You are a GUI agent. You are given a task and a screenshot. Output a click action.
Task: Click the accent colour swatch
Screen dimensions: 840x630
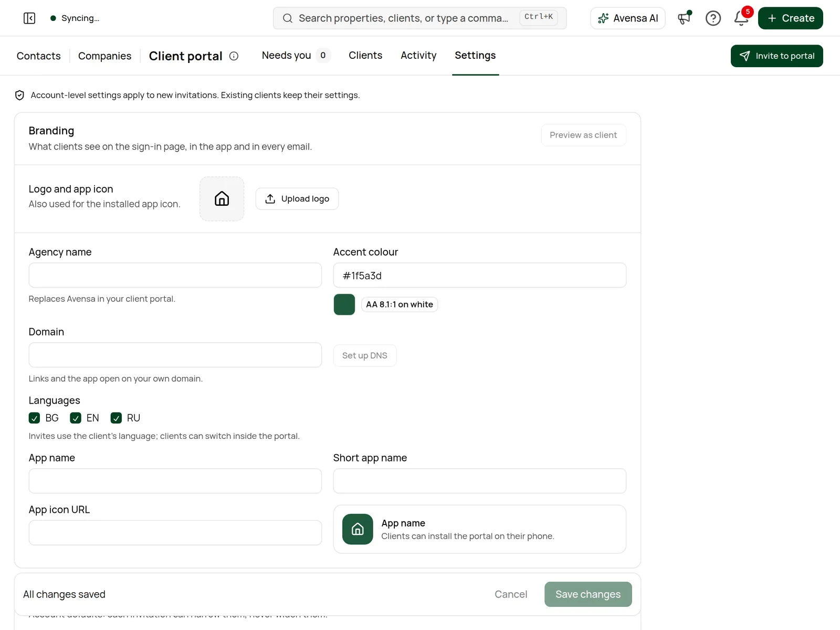(344, 304)
